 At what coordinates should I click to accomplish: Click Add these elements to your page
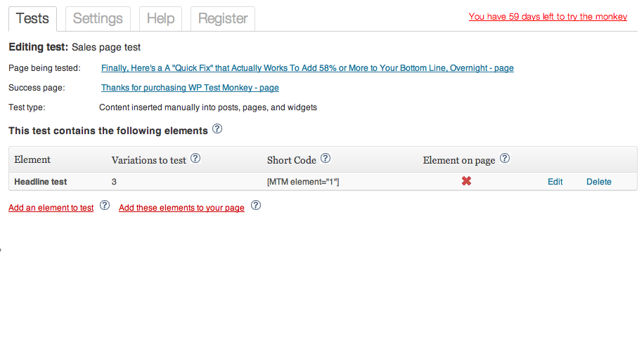[x=181, y=208]
